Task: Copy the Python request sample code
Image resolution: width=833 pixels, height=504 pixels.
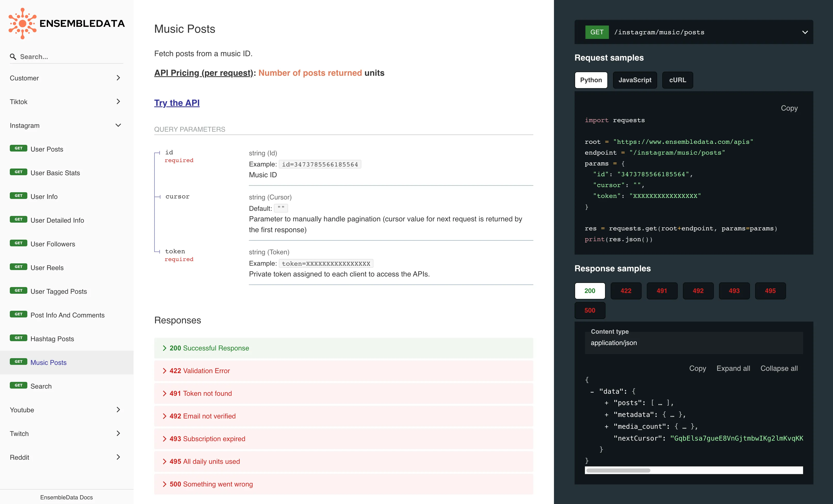Action: 789,108
